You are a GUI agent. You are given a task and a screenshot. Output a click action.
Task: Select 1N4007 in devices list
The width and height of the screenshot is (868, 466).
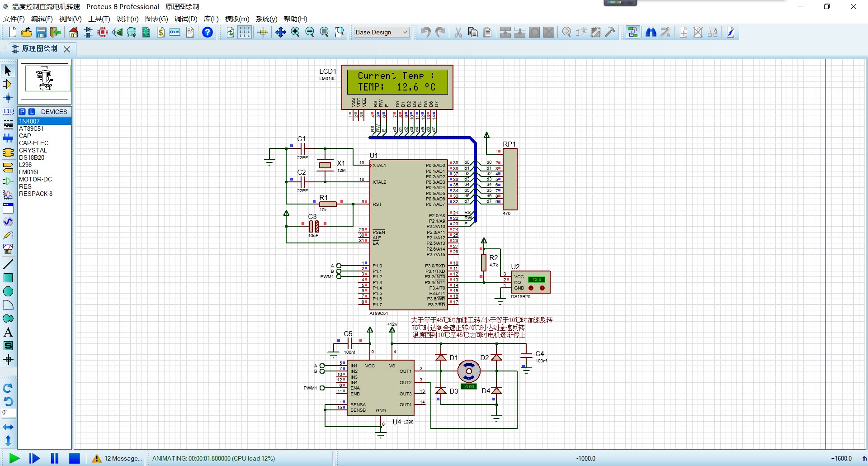(x=44, y=121)
